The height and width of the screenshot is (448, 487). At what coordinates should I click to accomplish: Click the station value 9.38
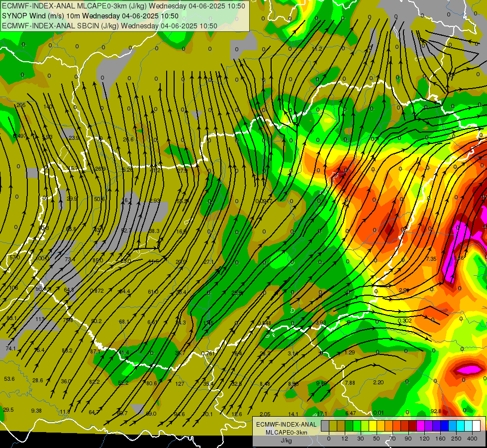36,411
